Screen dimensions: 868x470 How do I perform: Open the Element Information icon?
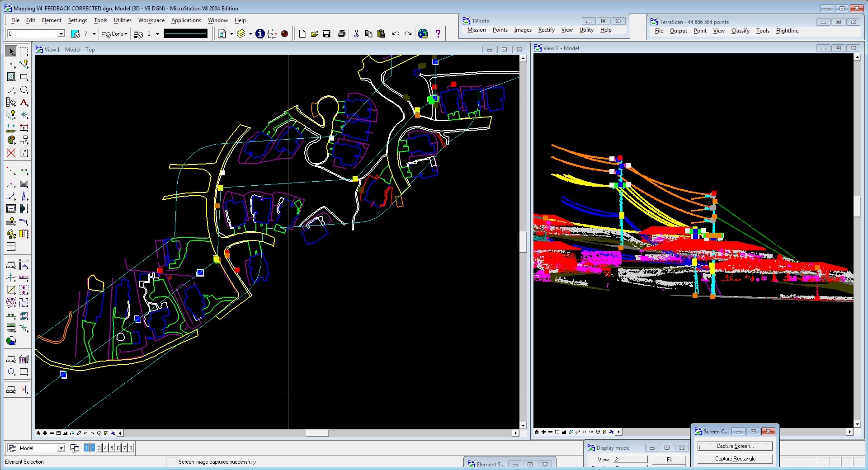click(260, 34)
